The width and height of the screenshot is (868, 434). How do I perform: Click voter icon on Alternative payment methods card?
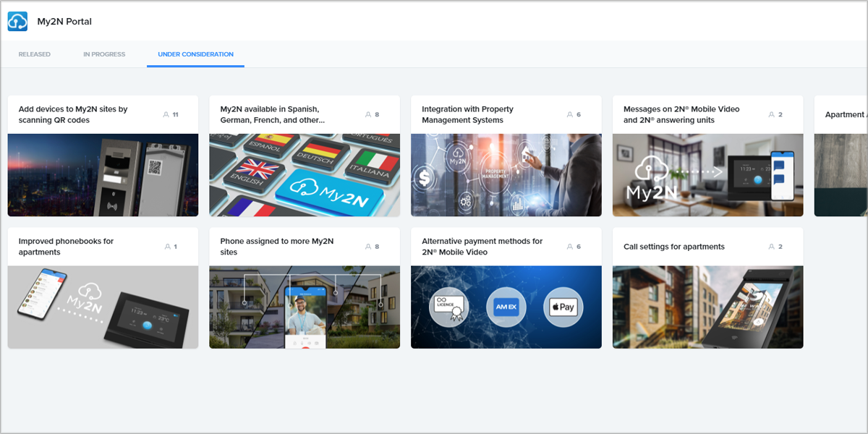click(569, 247)
